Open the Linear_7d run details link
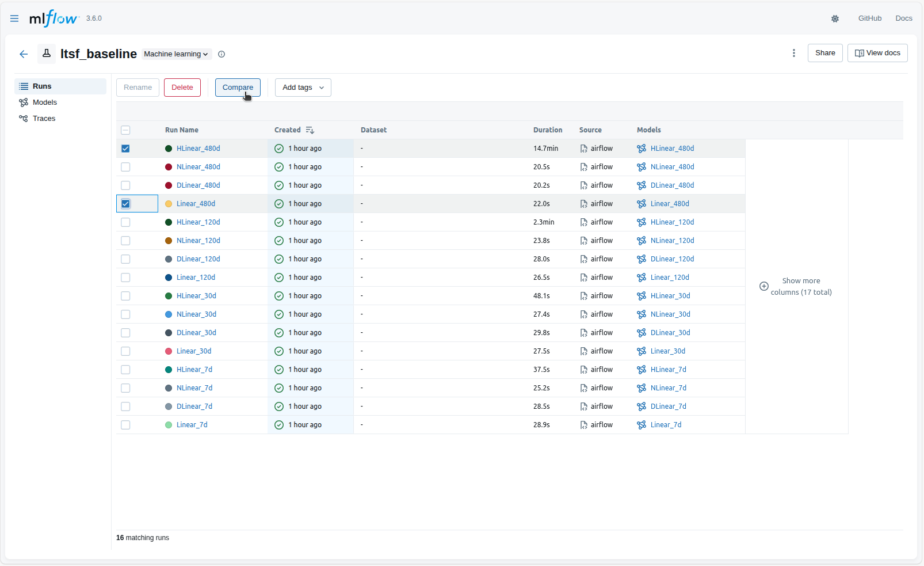 tap(192, 424)
